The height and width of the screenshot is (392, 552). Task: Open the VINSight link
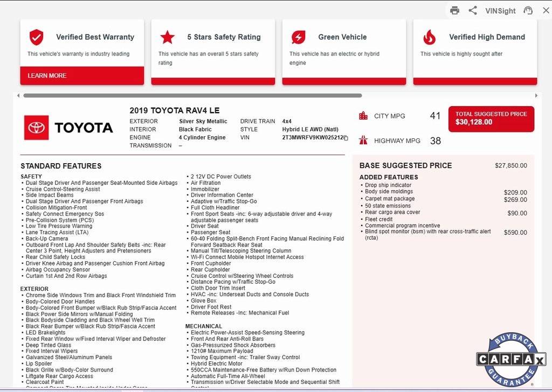[x=500, y=11]
